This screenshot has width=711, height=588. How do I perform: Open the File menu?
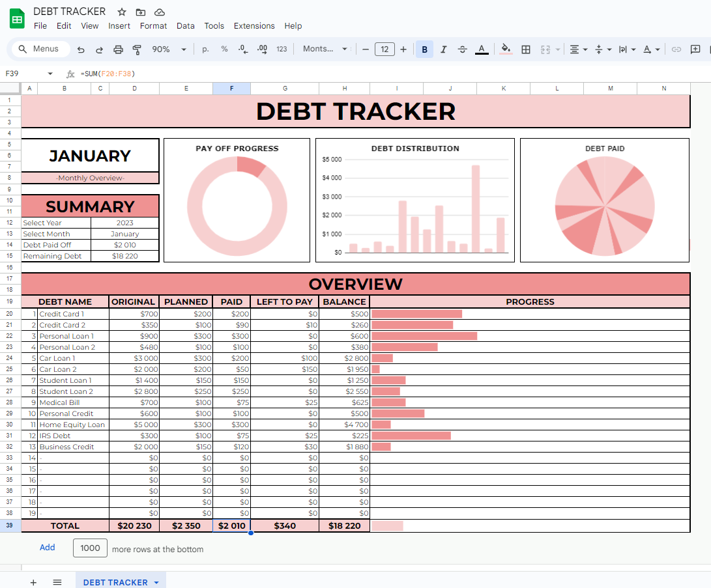[40, 26]
